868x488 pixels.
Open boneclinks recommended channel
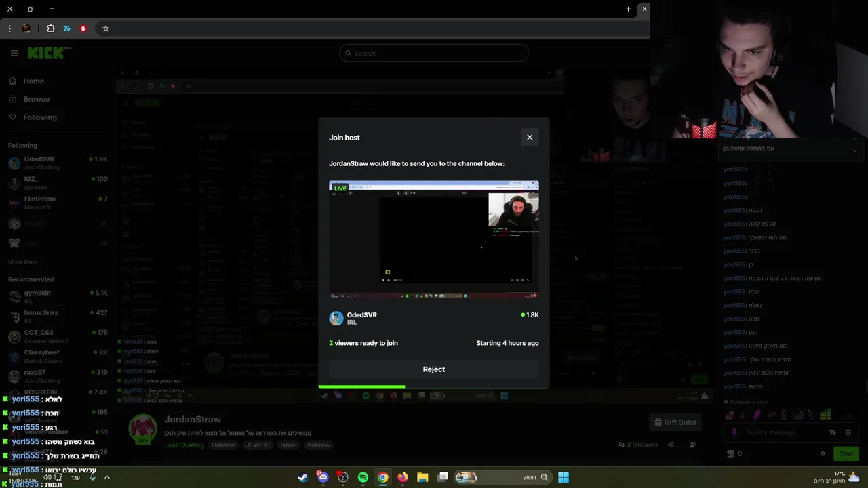[x=58, y=316]
